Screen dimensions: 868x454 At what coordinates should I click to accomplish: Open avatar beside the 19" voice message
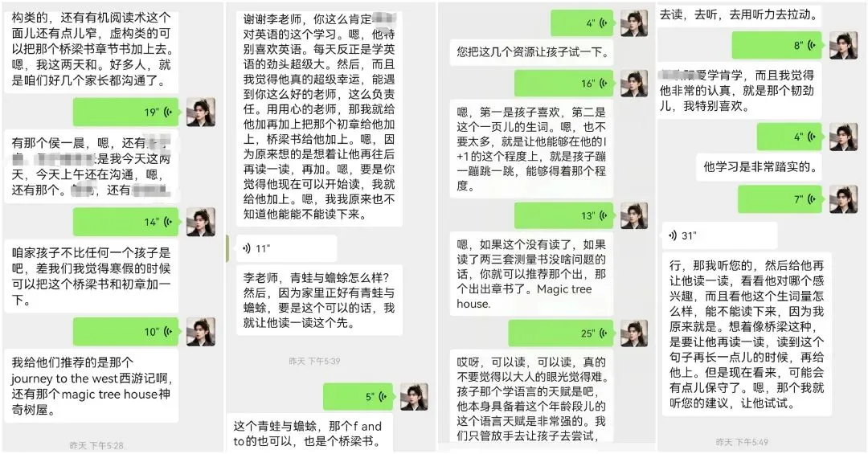point(200,112)
